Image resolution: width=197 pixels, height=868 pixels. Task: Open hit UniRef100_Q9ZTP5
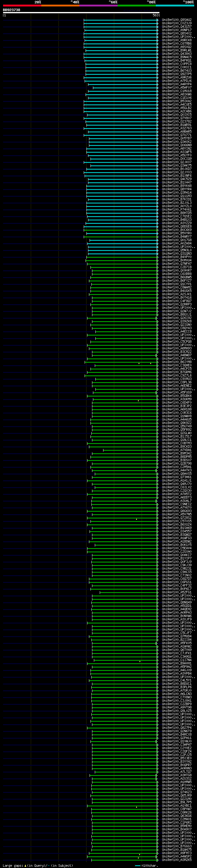(177, 74)
